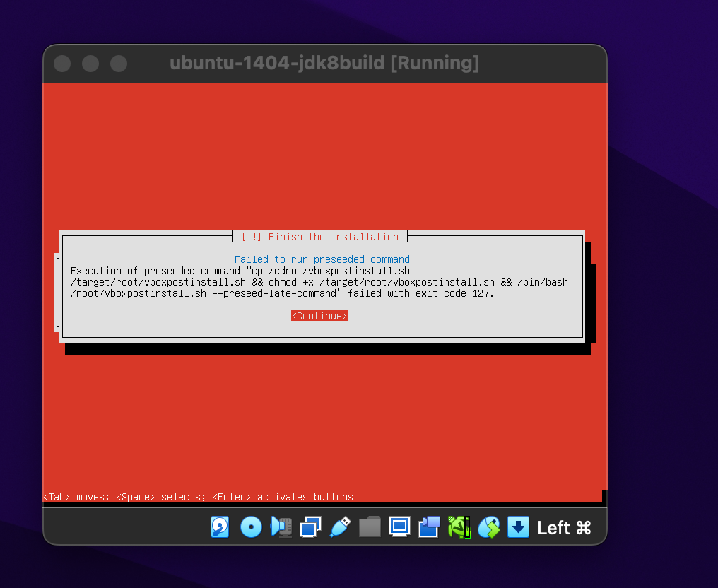Screen dimensions: 718x588
Task: Open the recording status icon
Action: [429, 527]
